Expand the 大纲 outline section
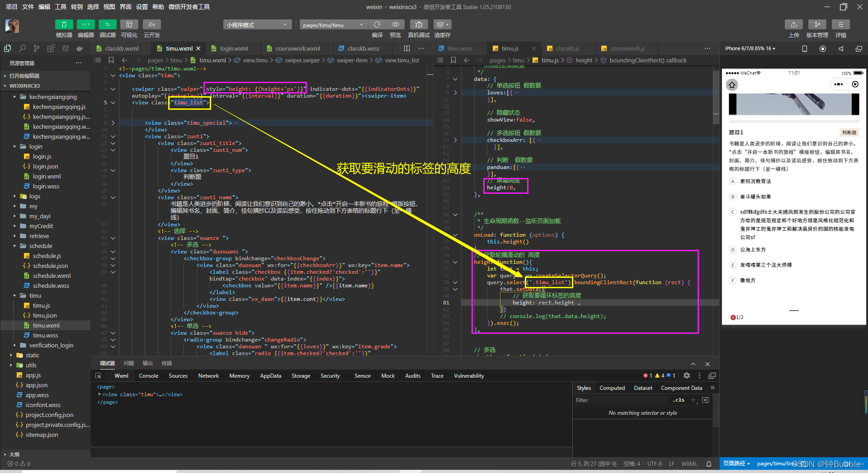This screenshot has height=473, width=868. pos(45,454)
